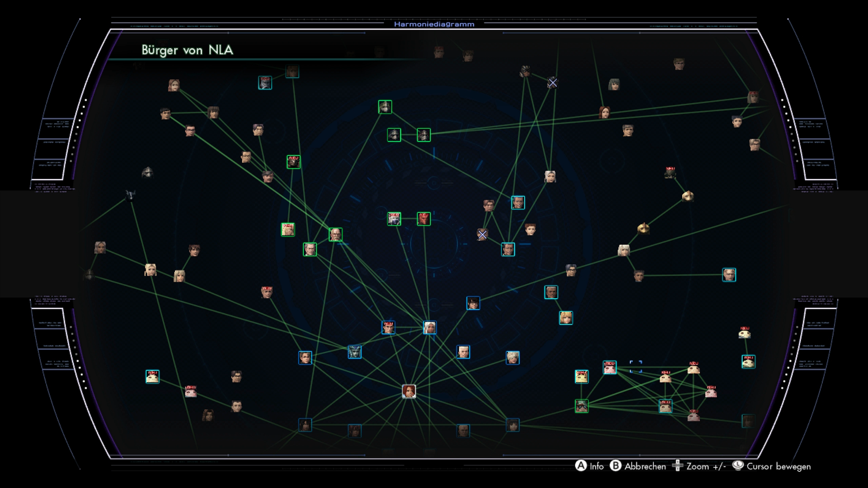Select the pale reptilian alien in green frame
The image size is (868, 488).
(385, 107)
